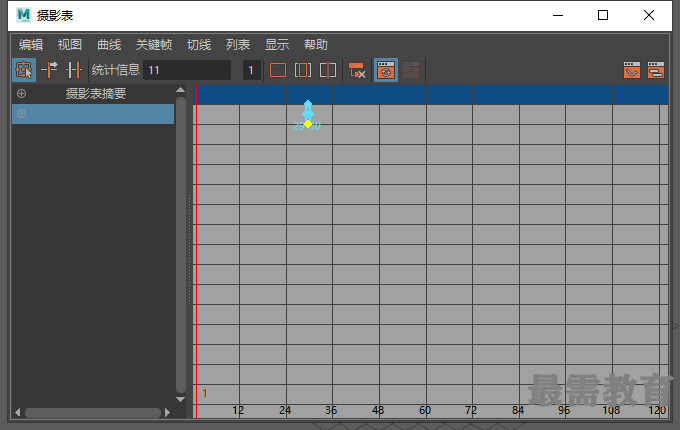Screen dimensions: 680x430
Task: Open the 编辑 menu
Action: click(x=31, y=45)
